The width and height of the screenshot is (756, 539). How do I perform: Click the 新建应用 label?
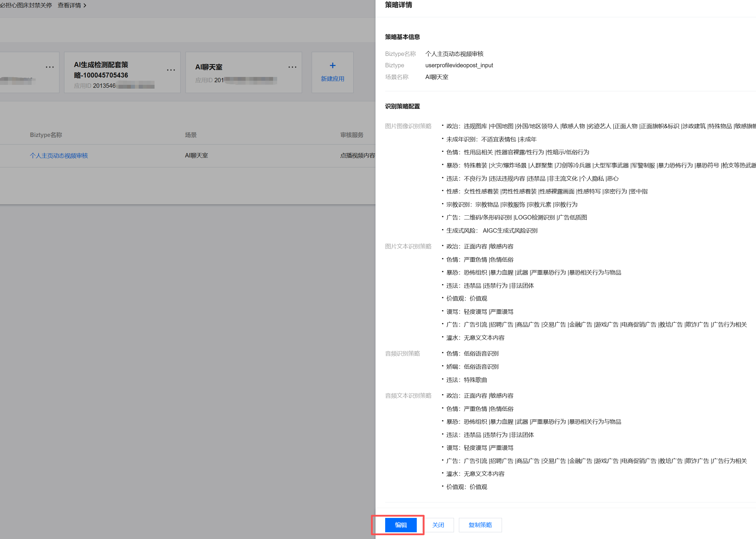pos(332,79)
